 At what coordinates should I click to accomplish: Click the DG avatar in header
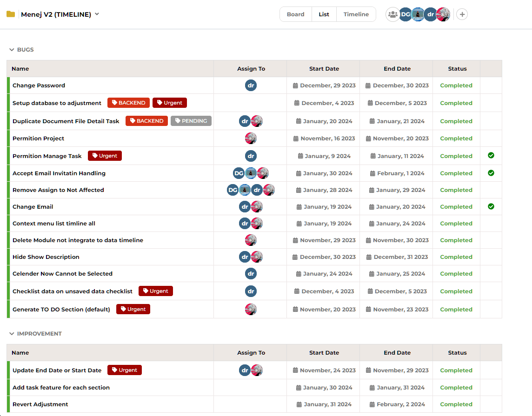click(x=406, y=14)
